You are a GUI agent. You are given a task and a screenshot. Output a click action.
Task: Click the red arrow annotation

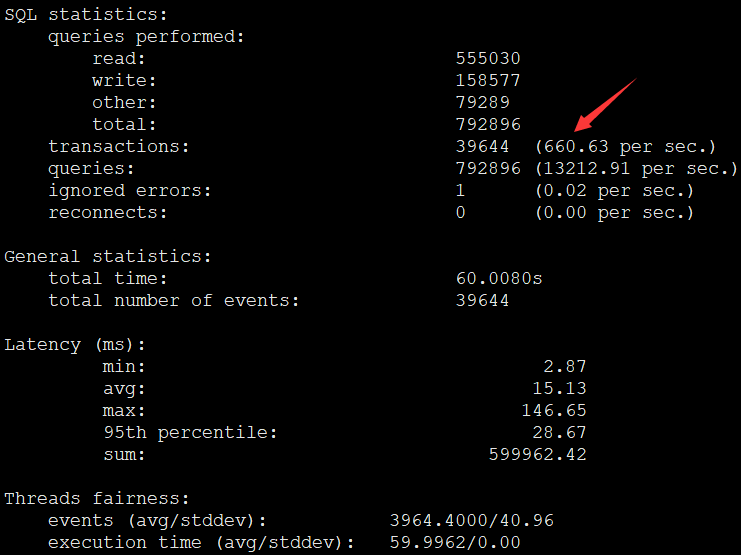605,104
